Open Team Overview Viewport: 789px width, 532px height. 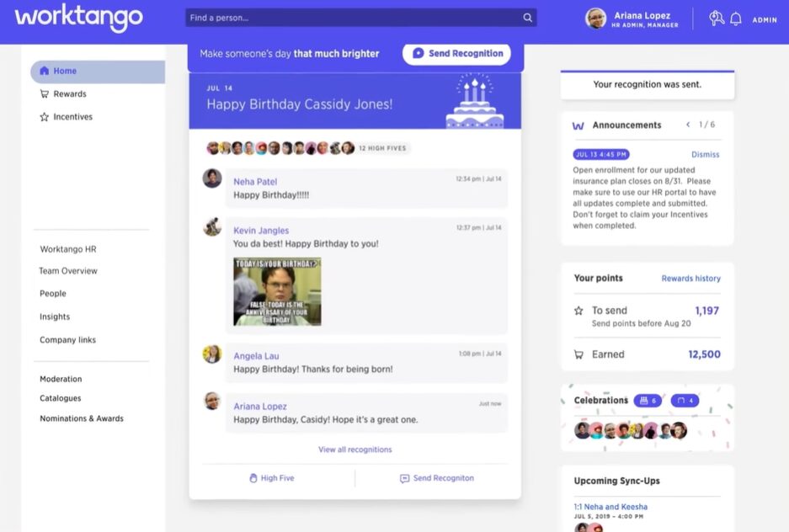(x=68, y=270)
